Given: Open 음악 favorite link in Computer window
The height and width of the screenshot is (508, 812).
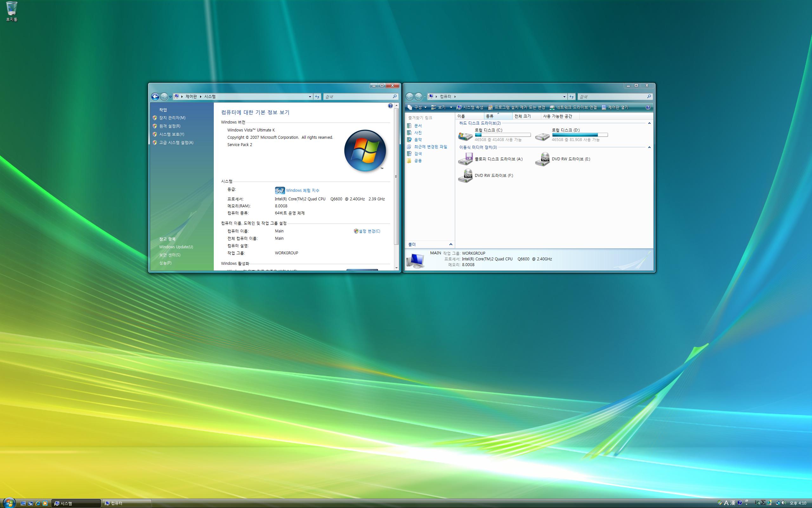Looking at the screenshot, I should 418,140.
